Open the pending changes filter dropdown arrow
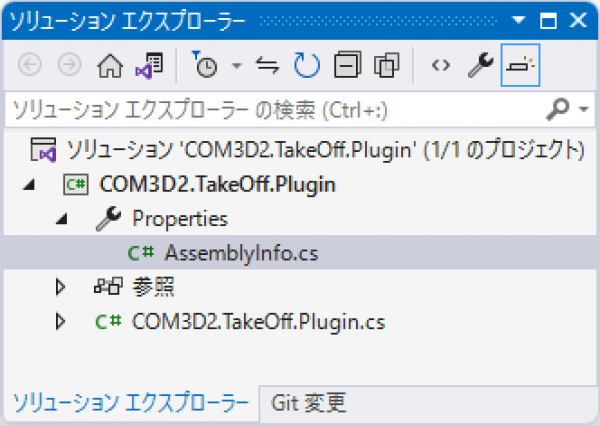The width and height of the screenshot is (600, 425). [x=236, y=66]
